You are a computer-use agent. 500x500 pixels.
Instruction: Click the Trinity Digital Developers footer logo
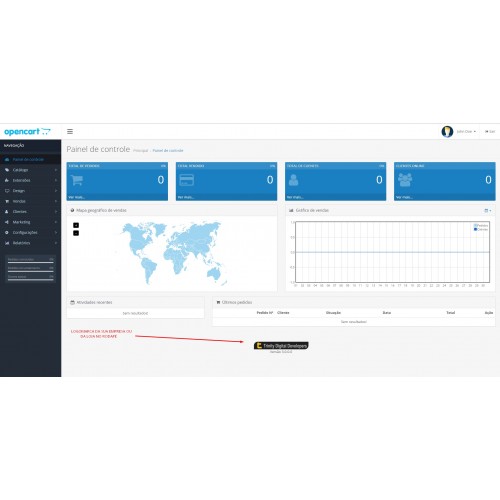point(281,346)
